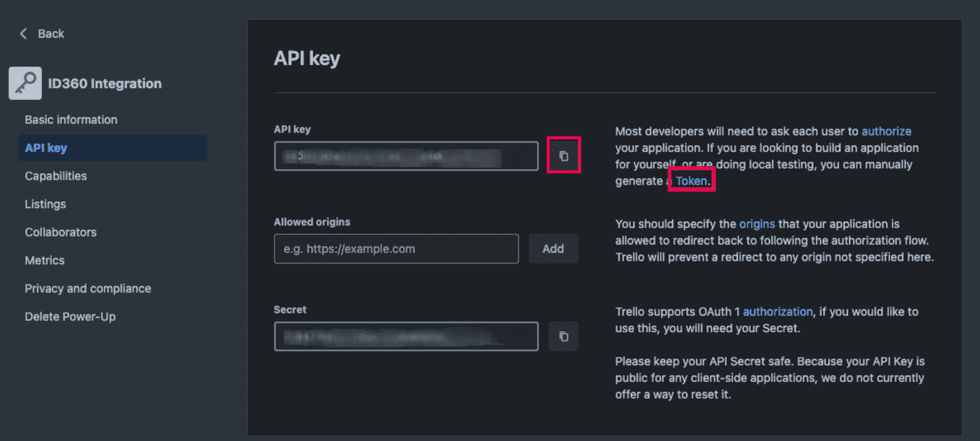Copy the API key using the copy icon
The image size is (980, 441).
point(563,155)
